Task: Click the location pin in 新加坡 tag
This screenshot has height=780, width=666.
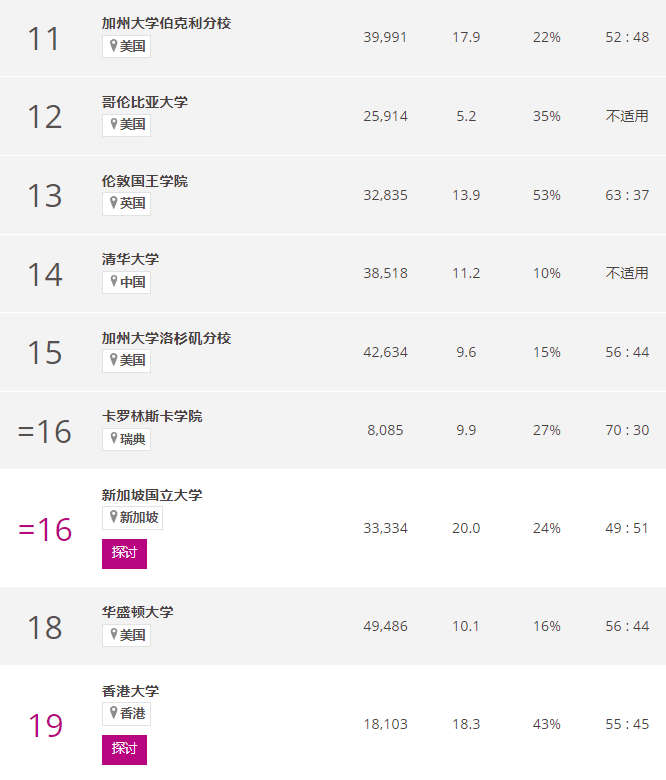Action: click(x=114, y=517)
